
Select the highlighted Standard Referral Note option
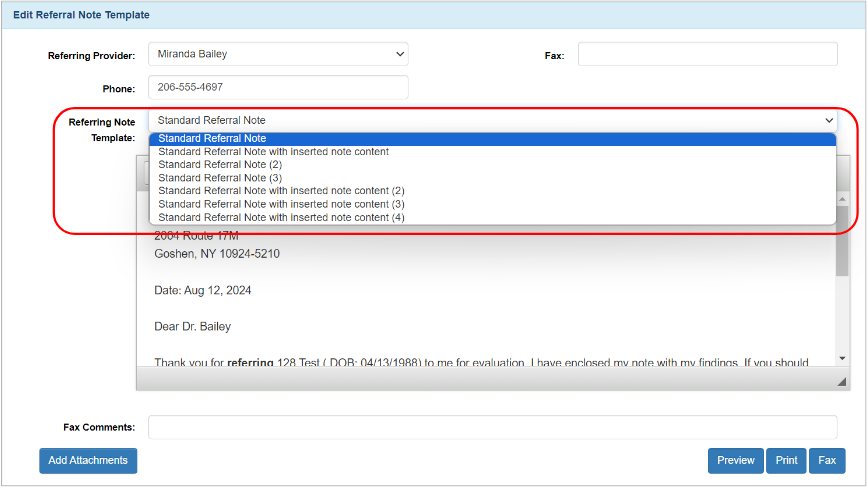[212, 139]
